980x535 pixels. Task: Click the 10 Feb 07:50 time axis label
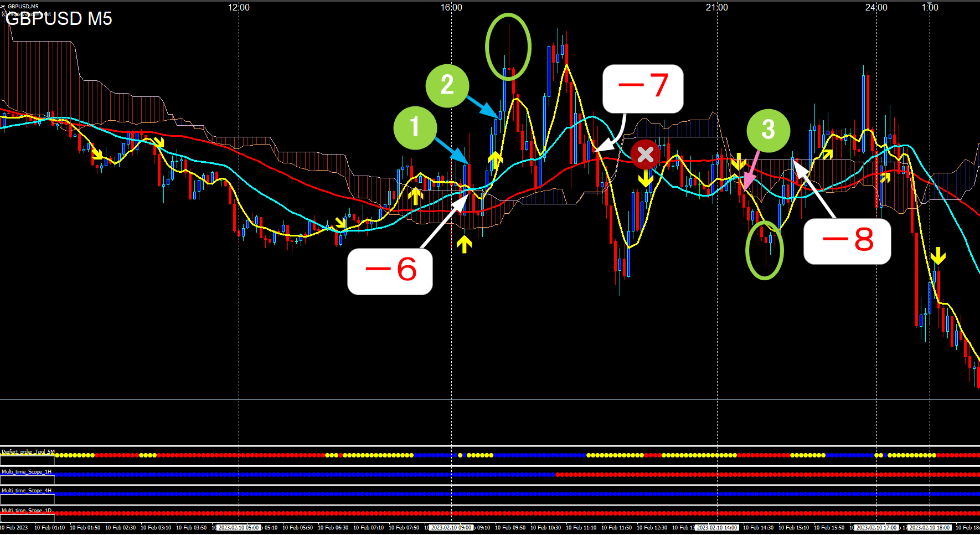pos(404,528)
